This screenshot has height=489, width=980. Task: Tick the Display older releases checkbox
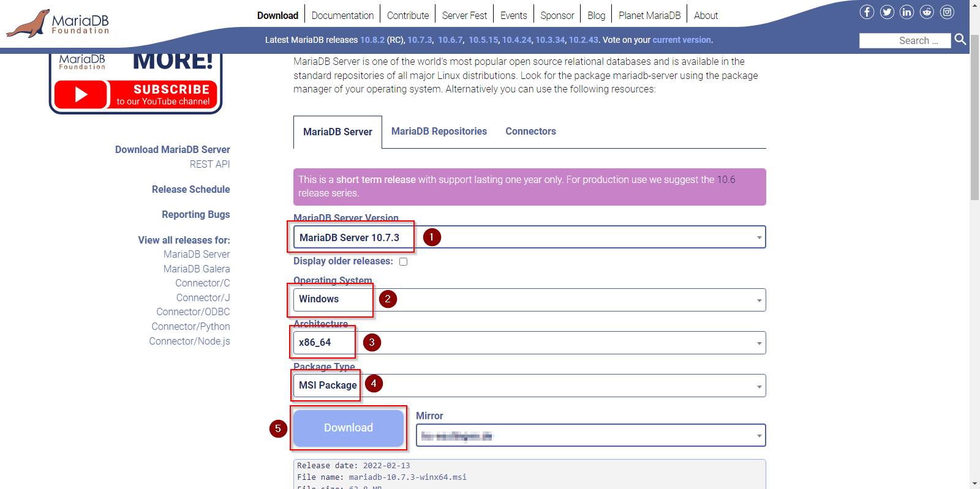click(403, 261)
